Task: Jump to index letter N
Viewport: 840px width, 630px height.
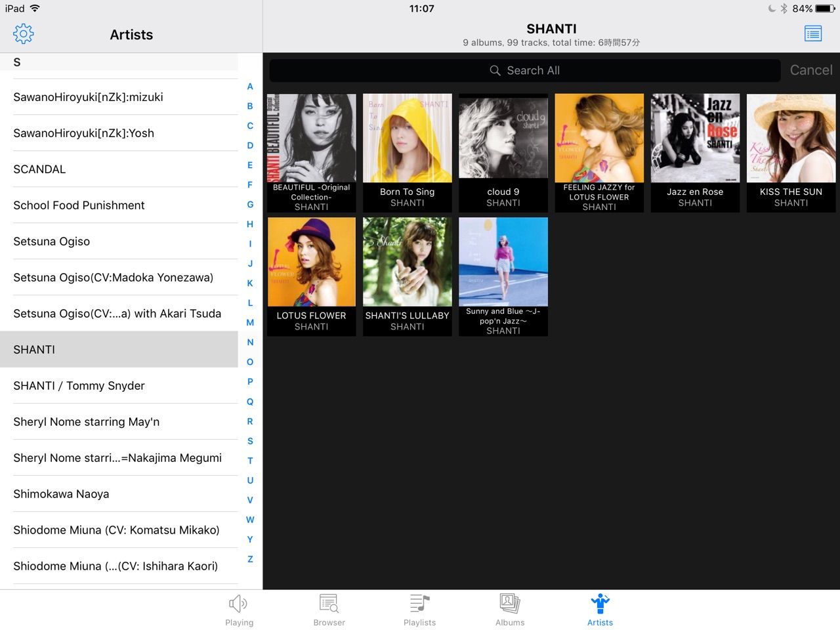Action: point(250,343)
